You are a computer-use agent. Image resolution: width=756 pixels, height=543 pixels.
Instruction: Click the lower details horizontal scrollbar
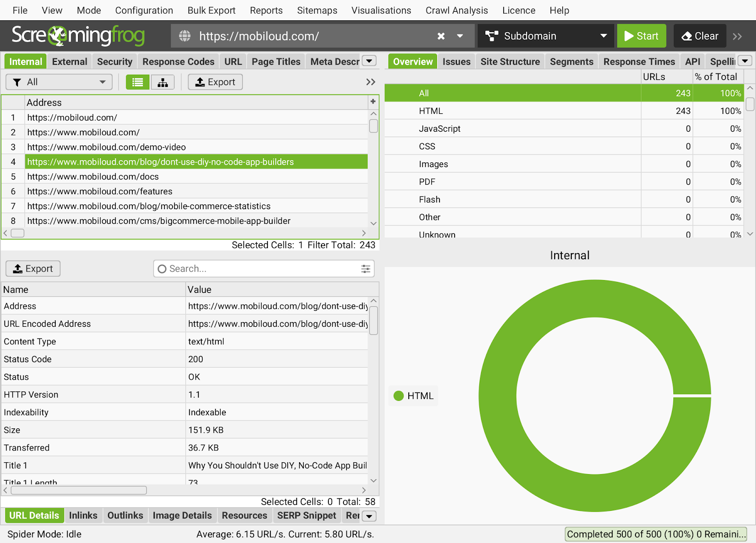pyautogui.click(x=79, y=490)
